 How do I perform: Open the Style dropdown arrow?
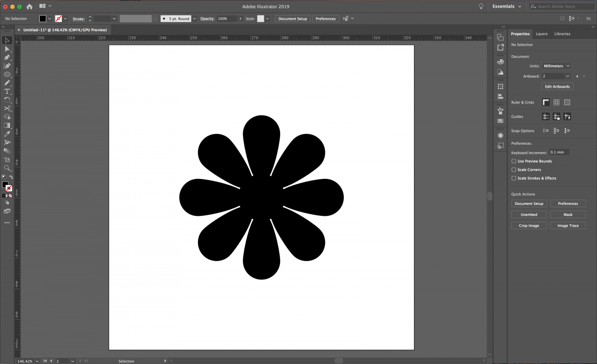pyautogui.click(x=268, y=18)
